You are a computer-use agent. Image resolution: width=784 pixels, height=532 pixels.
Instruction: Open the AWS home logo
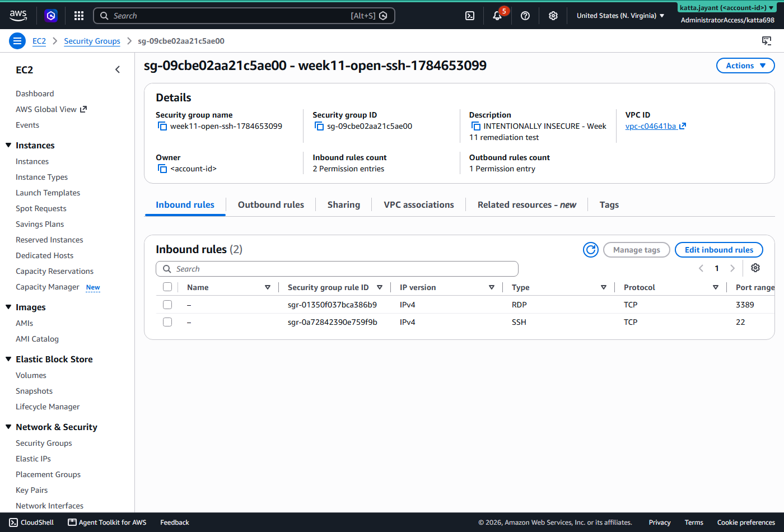pos(18,16)
